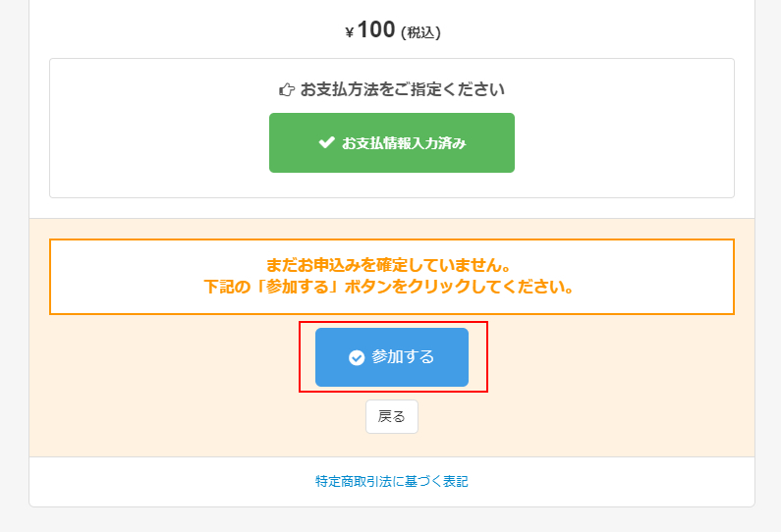Click the お支払情報入力済み text on the green button
This screenshot has width=781, height=532.
404,143
